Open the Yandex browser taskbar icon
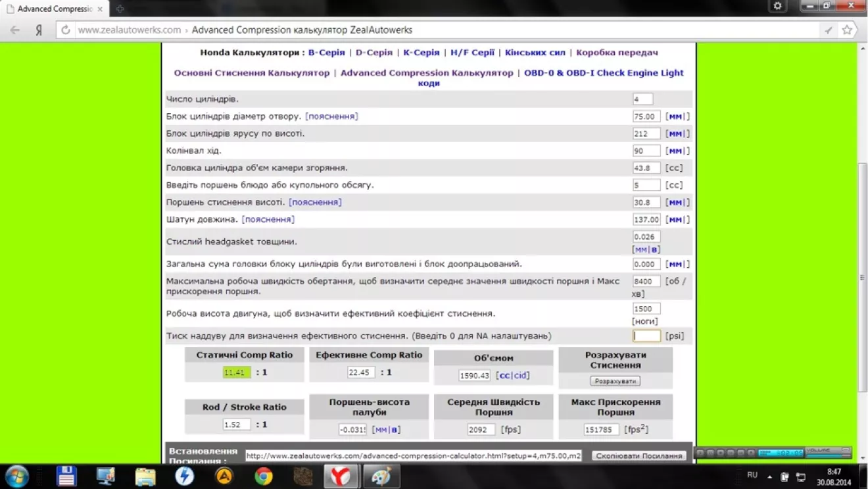This screenshot has height=489, width=868. pyautogui.click(x=341, y=476)
